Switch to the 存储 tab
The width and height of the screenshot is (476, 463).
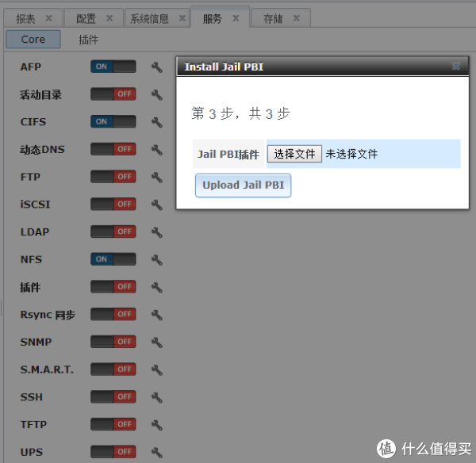click(273, 18)
